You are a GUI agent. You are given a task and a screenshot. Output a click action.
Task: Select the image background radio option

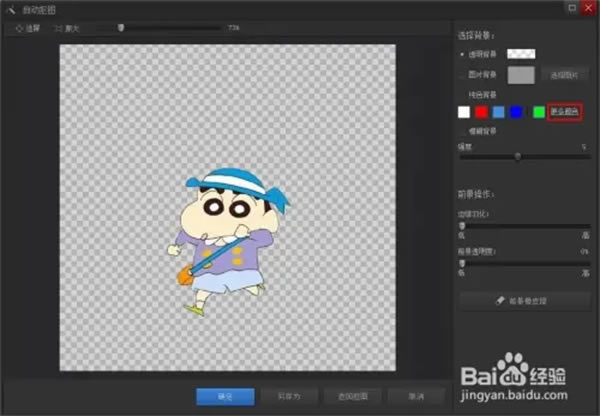462,75
